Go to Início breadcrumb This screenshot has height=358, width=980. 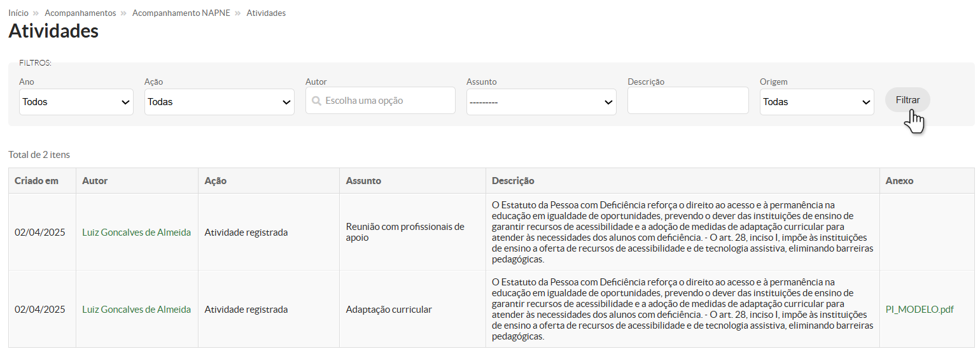point(18,13)
